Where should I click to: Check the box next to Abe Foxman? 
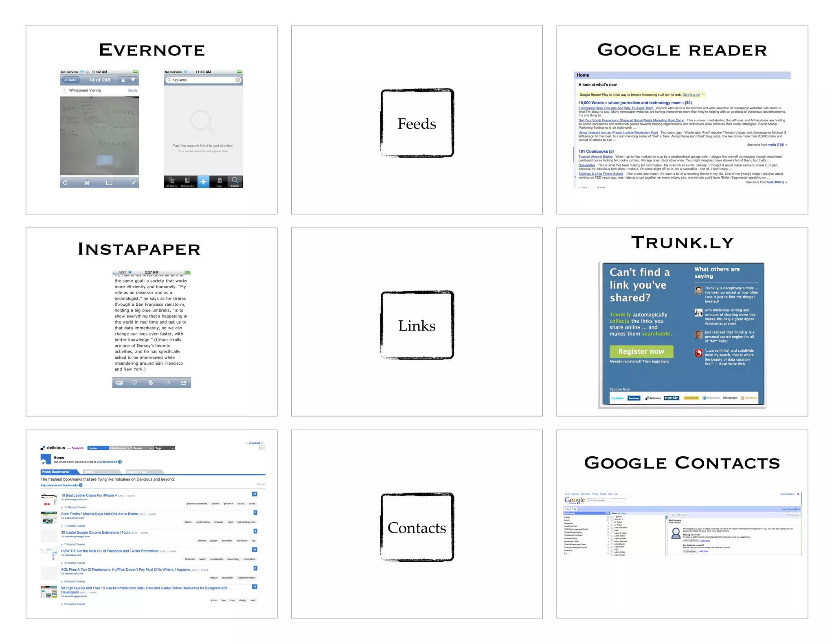tap(612, 555)
